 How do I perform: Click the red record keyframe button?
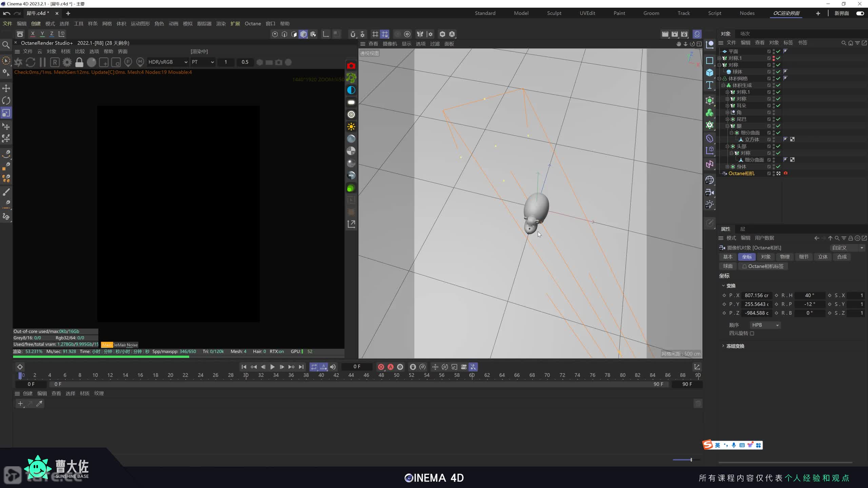381,367
